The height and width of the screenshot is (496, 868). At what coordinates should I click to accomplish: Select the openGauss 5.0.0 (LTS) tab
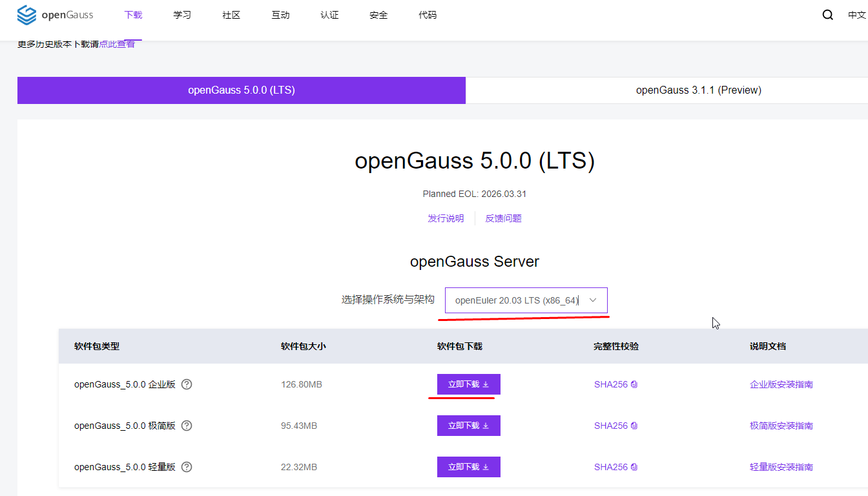pyautogui.click(x=241, y=90)
